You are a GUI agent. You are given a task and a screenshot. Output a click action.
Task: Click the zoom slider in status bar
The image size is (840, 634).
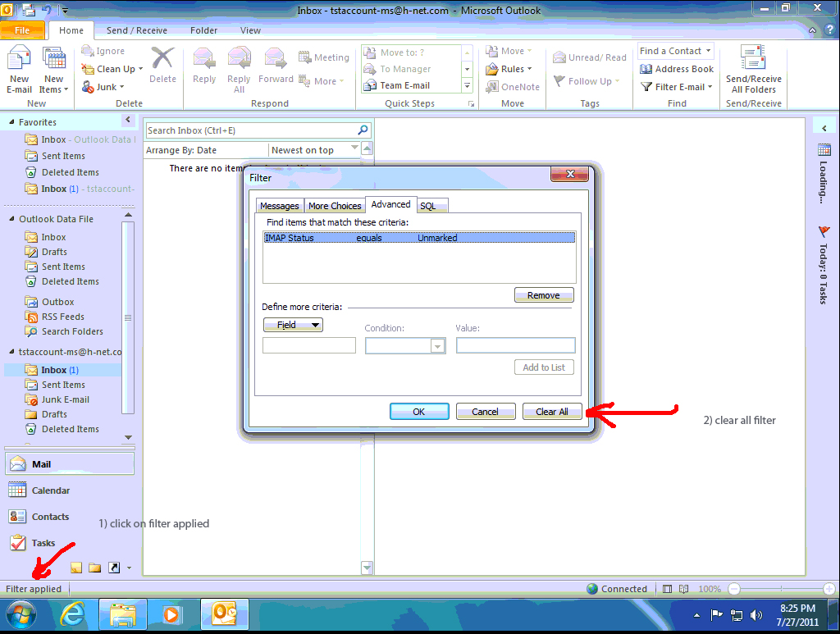781,589
